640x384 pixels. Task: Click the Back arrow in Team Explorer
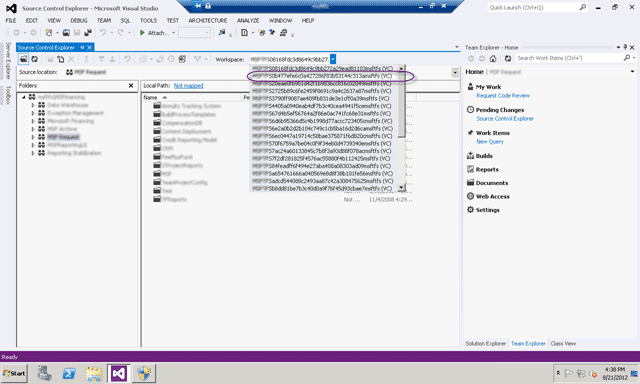471,59
